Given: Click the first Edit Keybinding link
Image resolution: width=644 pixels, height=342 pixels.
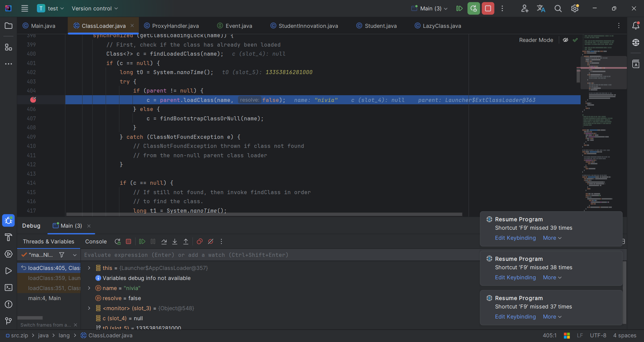Looking at the screenshot, I should pyautogui.click(x=515, y=238).
